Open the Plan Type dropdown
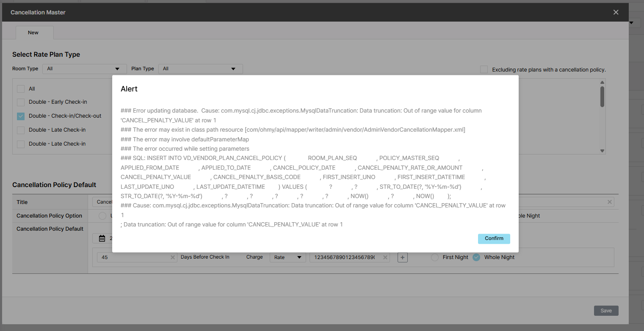Image resolution: width=644 pixels, height=331 pixels. point(201,69)
